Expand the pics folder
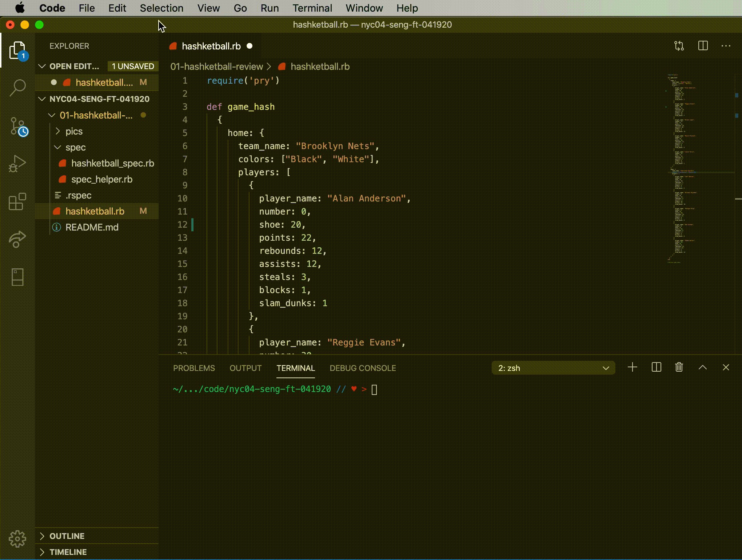The image size is (742, 560). 57,131
